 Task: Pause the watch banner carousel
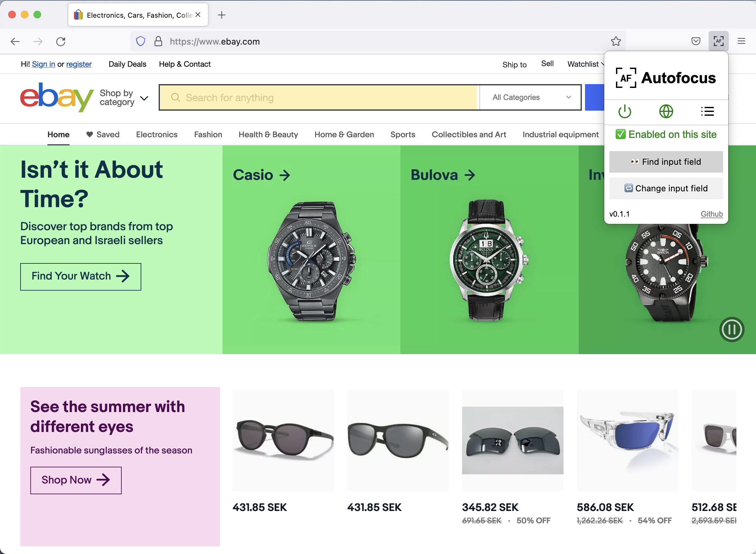point(732,329)
